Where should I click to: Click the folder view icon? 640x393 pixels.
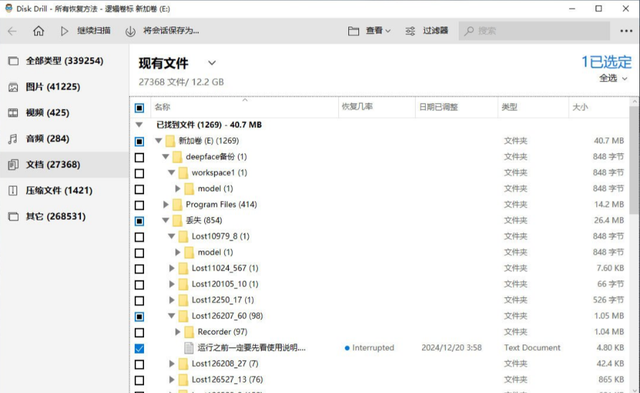353,31
